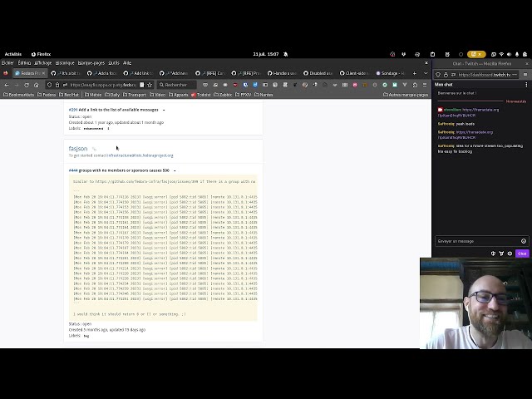Open the three-dot chat settings menu
Image resolution: width=532 pixels, height=399 pixels.
(526, 85)
